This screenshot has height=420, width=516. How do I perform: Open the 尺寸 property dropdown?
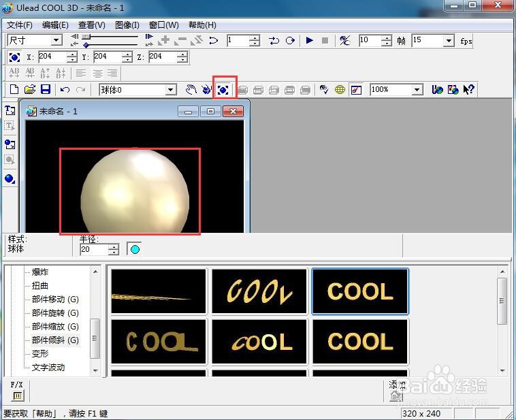tap(57, 40)
